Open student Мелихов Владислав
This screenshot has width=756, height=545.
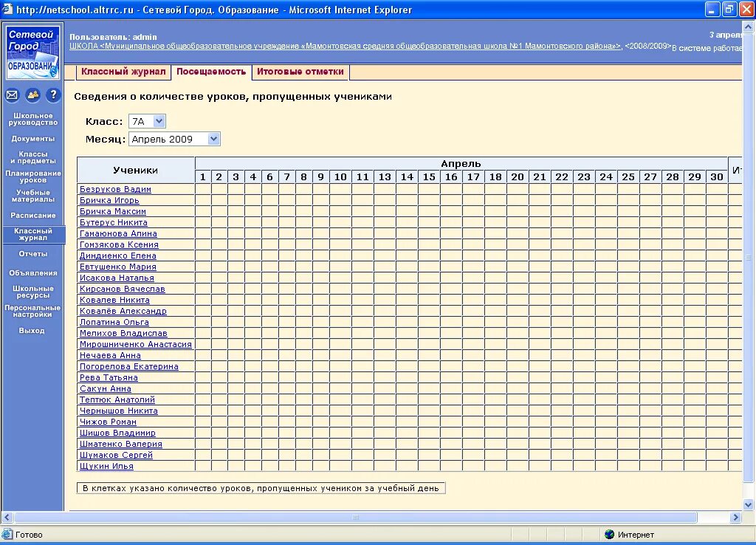point(123,333)
